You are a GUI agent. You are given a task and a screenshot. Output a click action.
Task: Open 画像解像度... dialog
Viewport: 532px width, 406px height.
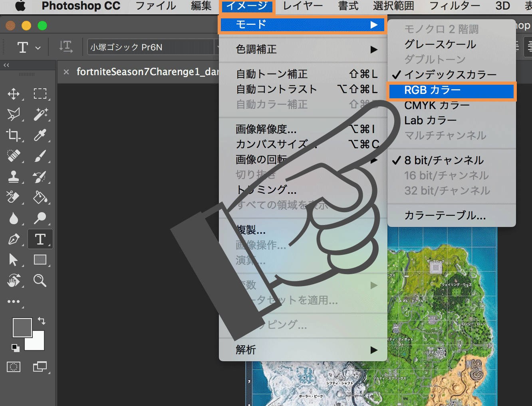tap(303, 129)
